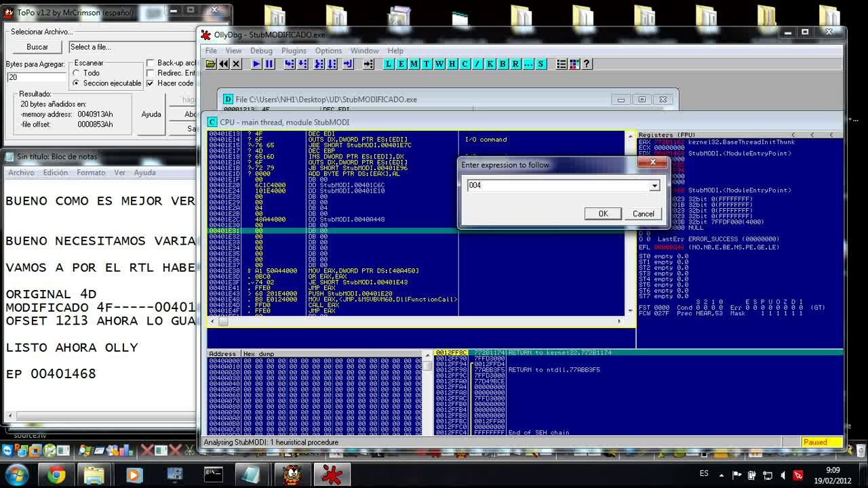Open Source window with S button
The image size is (868, 488).
541,64
